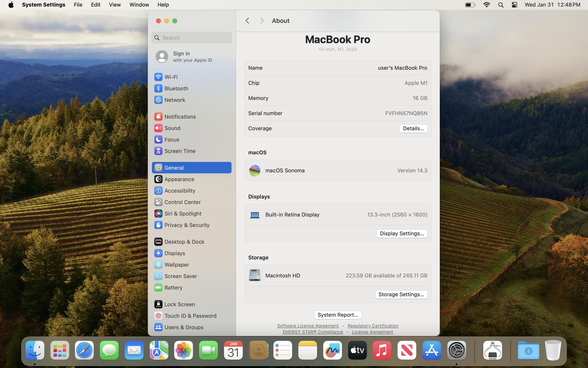Click date and time in menu bar

[552, 5]
